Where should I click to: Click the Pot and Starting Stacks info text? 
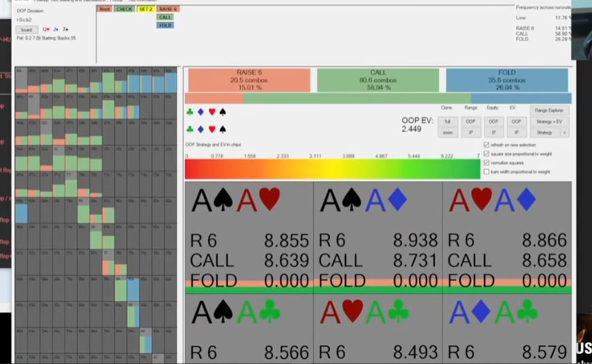pyautogui.click(x=46, y=38)
